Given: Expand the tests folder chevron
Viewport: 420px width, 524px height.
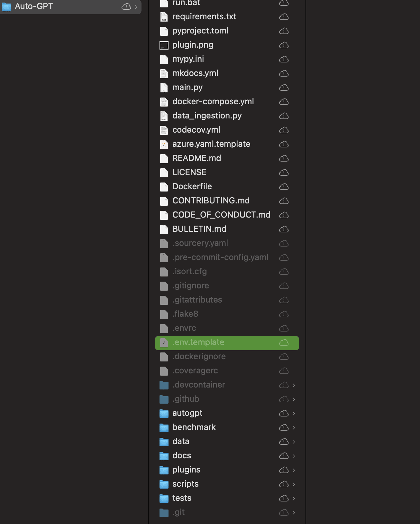Looking at the screenshot, I should [x=294, y=498].
